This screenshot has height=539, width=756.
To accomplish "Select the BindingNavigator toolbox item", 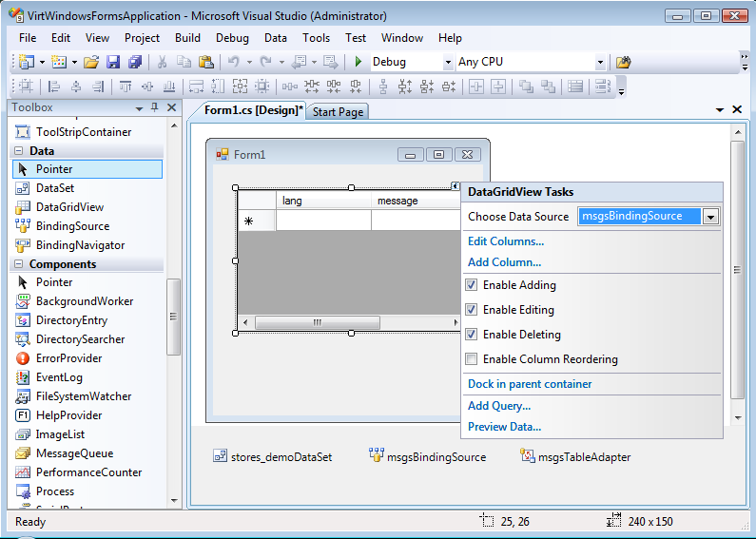I will pos(80,245).
